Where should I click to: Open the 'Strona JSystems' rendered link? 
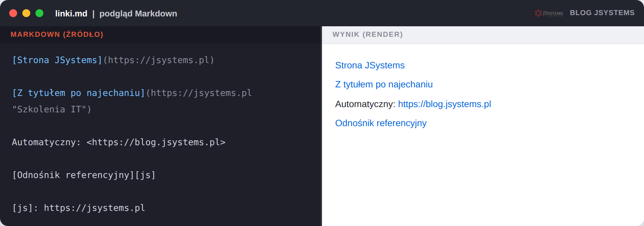click(370, 65)
